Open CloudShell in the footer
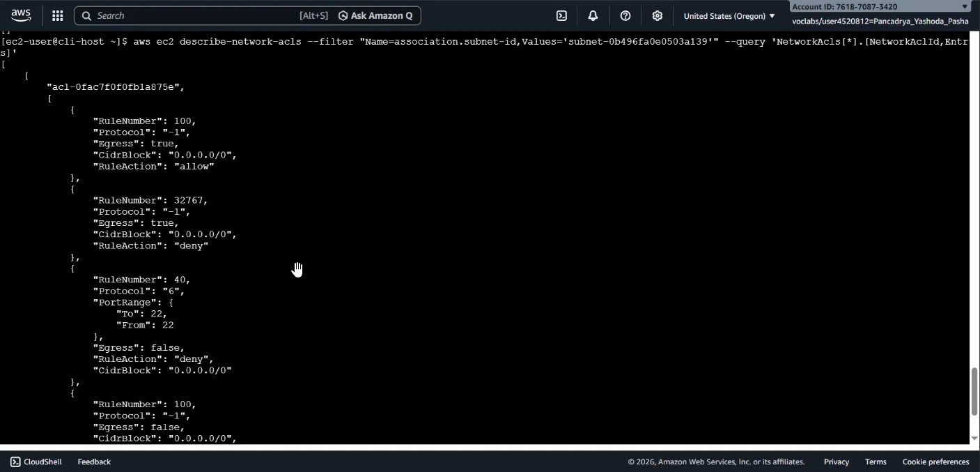This screenshot has width=980, height=472. tap(36, 462)
